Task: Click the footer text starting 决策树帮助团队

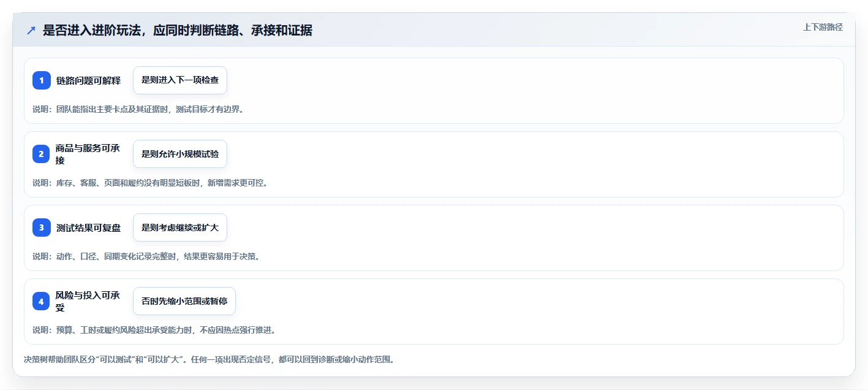Action: [x=209, y=359]
